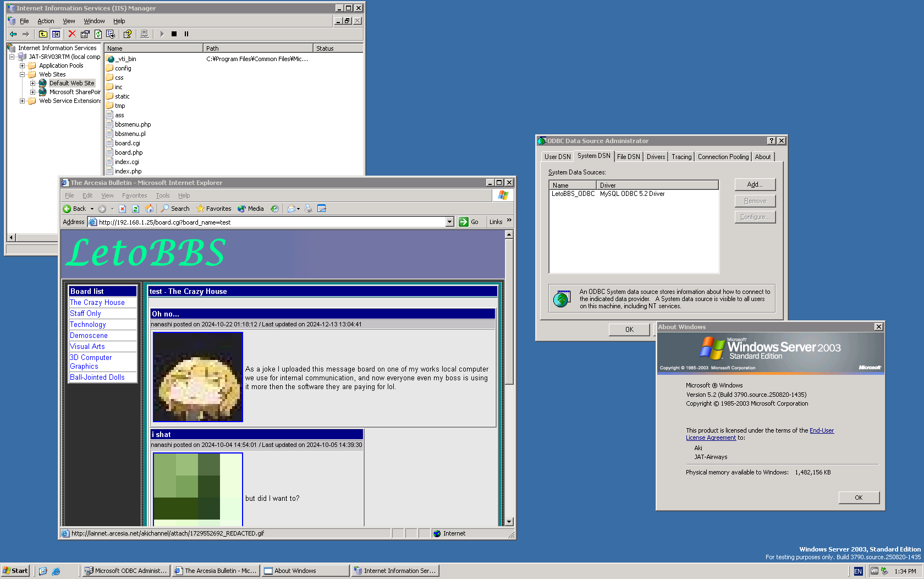Expand the Application Pools tree node

point(23,65)
